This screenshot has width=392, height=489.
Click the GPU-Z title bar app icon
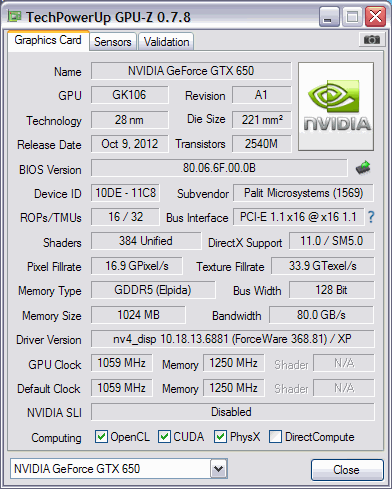[x=14, y=16]
